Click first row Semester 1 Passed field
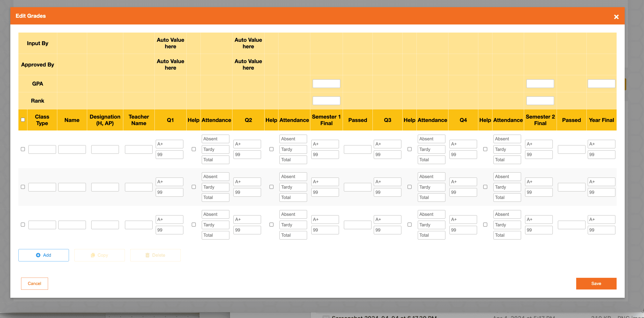The height and width of the screenshot is (318, 644). click(357, 150)
